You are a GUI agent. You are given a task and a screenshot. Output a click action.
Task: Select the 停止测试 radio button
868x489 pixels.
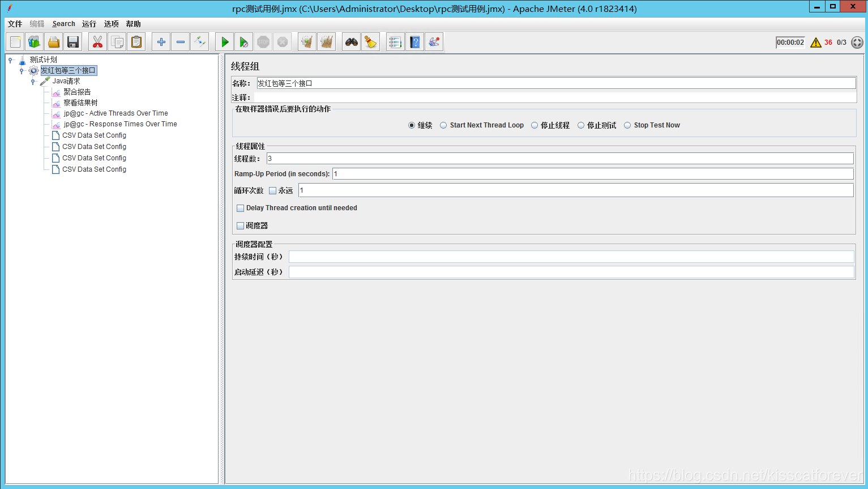point(581,125)
